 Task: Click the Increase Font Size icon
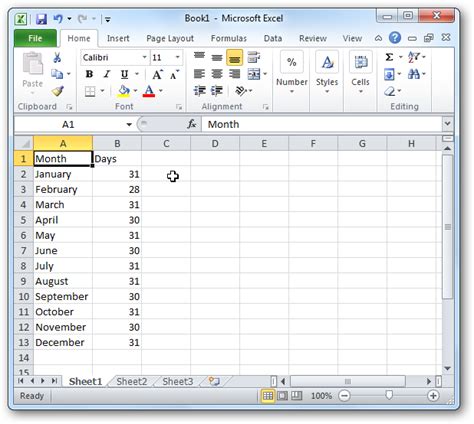point(157,74)
